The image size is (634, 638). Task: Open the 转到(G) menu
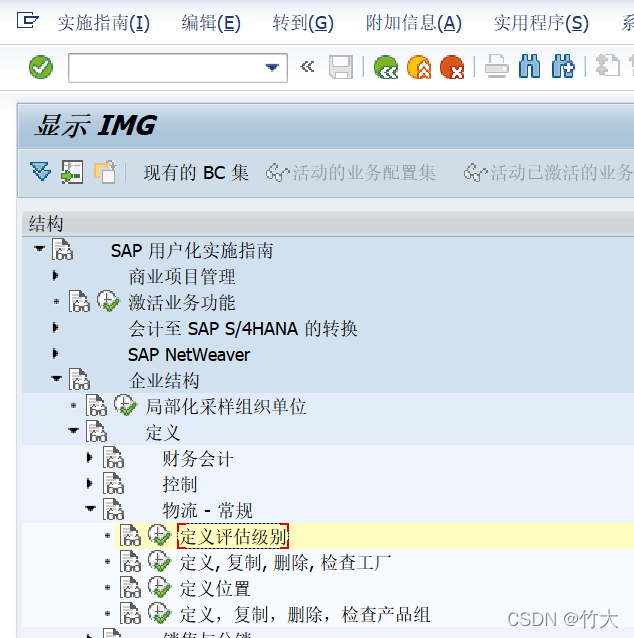tap(303, 23)
